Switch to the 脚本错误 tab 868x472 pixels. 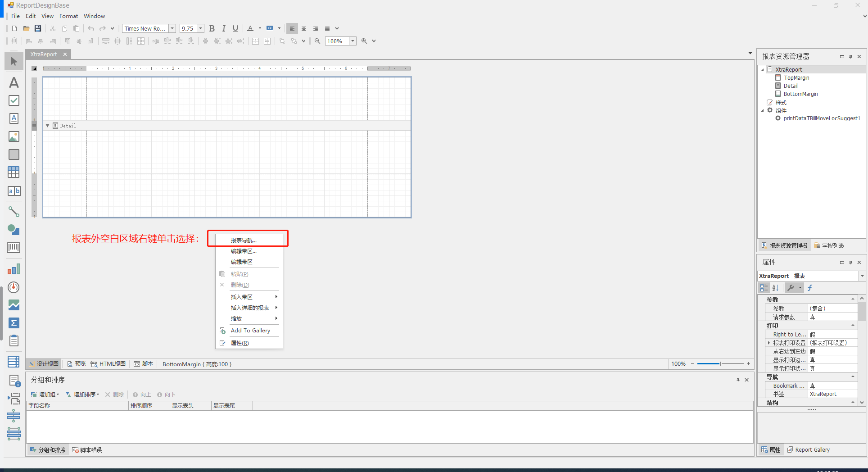(x=87, y=450)
